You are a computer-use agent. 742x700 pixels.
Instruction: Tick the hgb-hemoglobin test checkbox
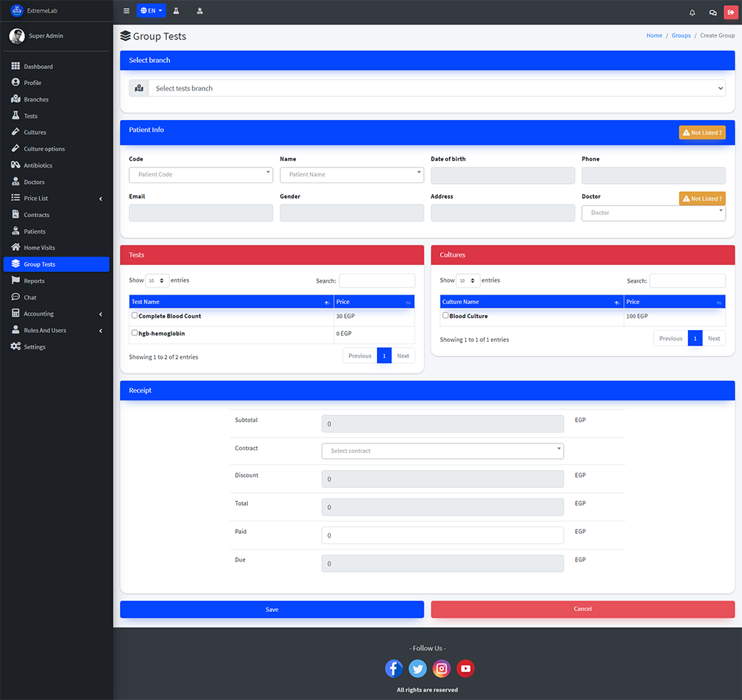tap(134, 333)
